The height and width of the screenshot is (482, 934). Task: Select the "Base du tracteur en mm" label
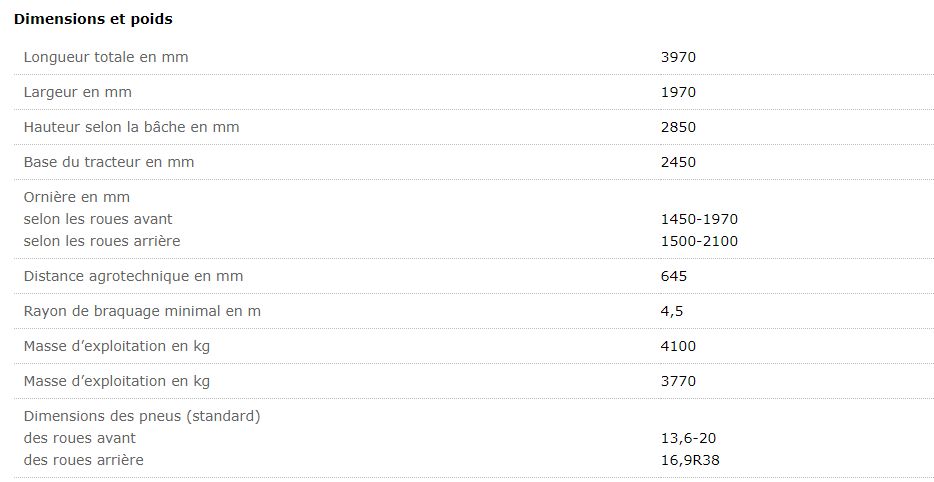click(109, 162)
